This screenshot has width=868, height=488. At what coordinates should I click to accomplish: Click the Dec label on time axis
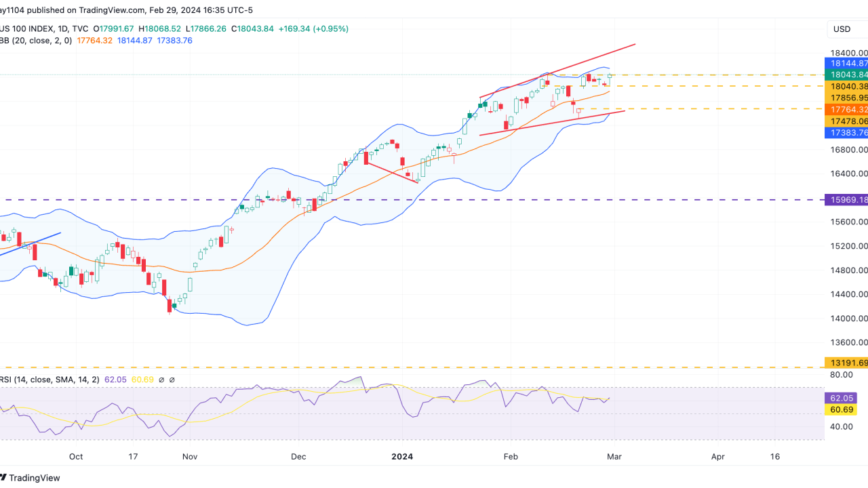click(x=298, y=456)
